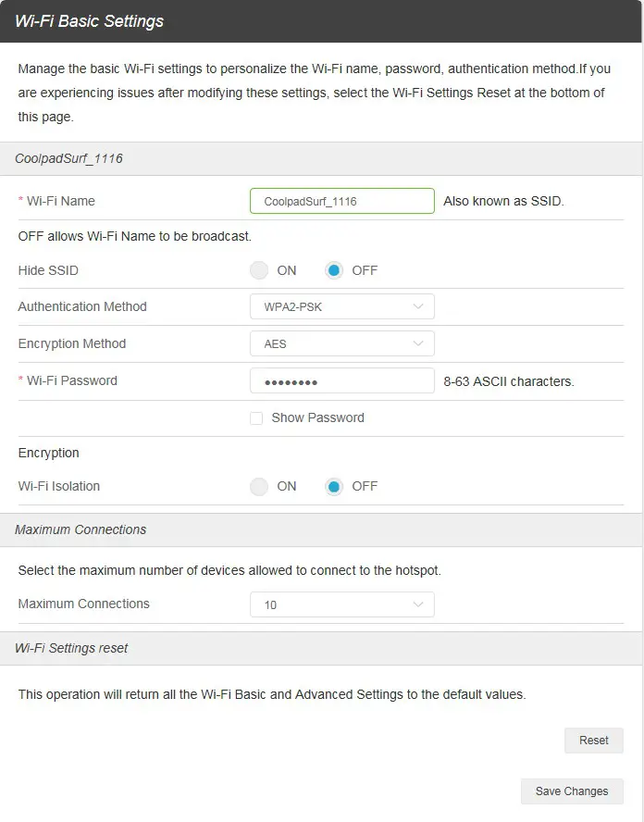
Task: Open the Authentication Method dropdown
Action: (341, 306)
